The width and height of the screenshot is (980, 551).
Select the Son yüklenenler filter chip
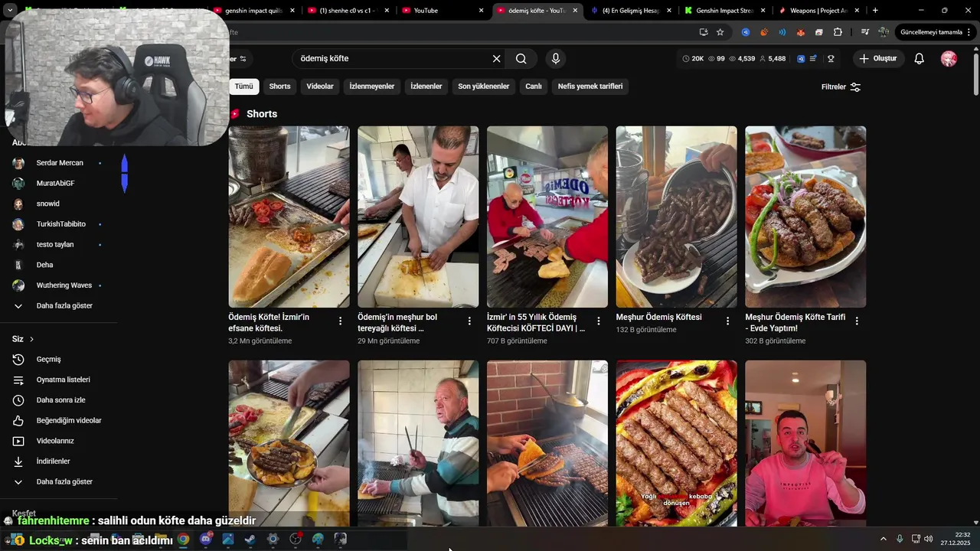pyautogui.click(x=484, y=86)
